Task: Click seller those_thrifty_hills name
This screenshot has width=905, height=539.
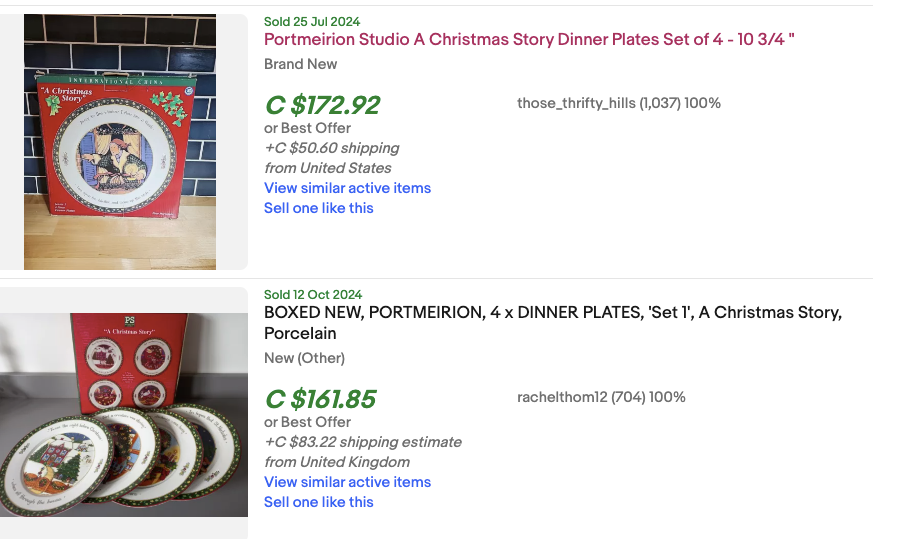Action: click(x=576, y=103)
